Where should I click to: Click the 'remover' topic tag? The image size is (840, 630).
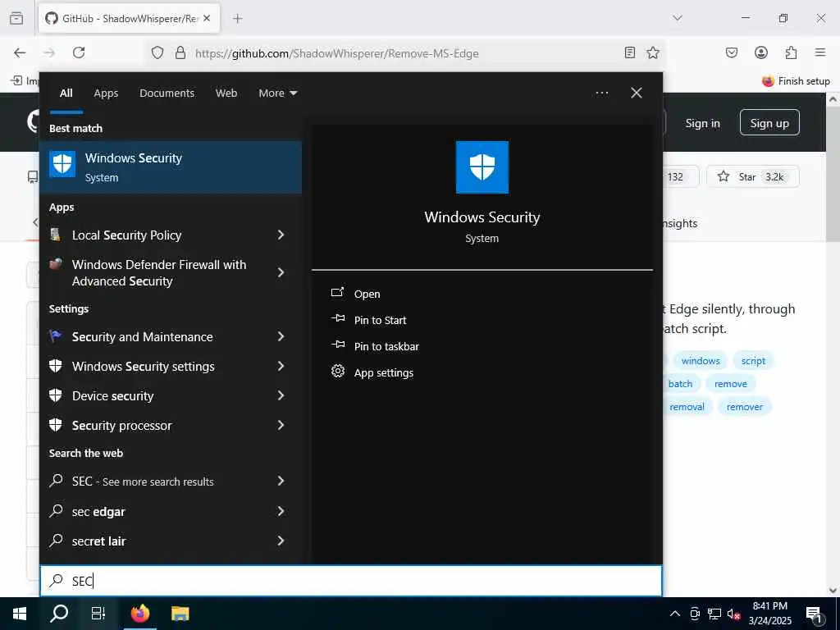[x=744, y=407]
